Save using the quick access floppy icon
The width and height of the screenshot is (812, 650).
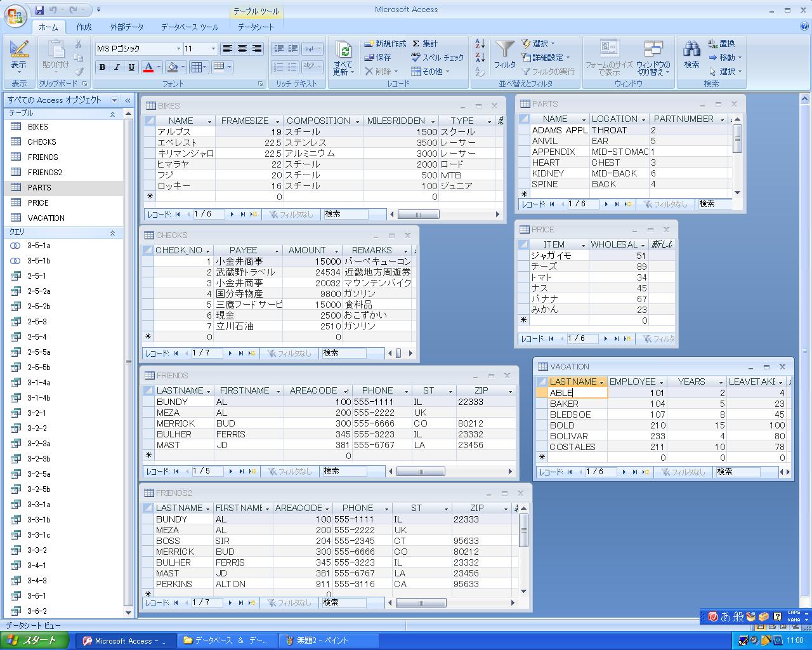(40, 10)
